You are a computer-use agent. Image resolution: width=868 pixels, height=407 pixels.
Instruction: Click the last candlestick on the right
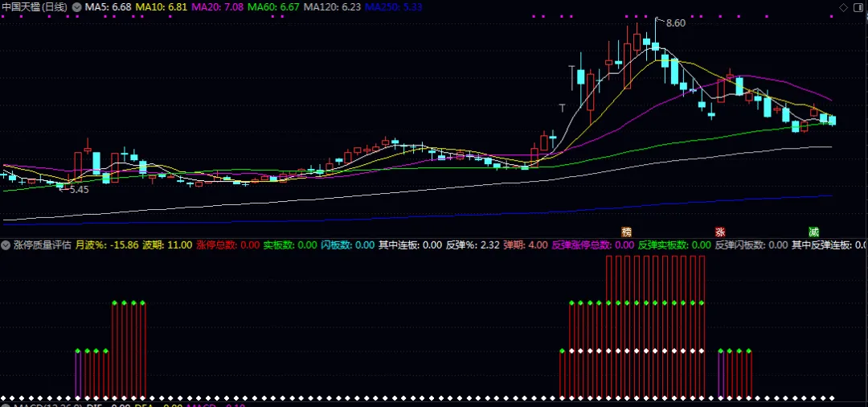pyautogui.click(x=832, y=120)
